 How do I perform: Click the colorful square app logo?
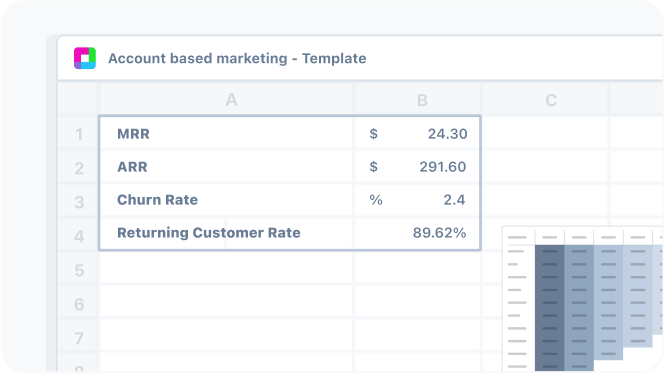point(85,58)
